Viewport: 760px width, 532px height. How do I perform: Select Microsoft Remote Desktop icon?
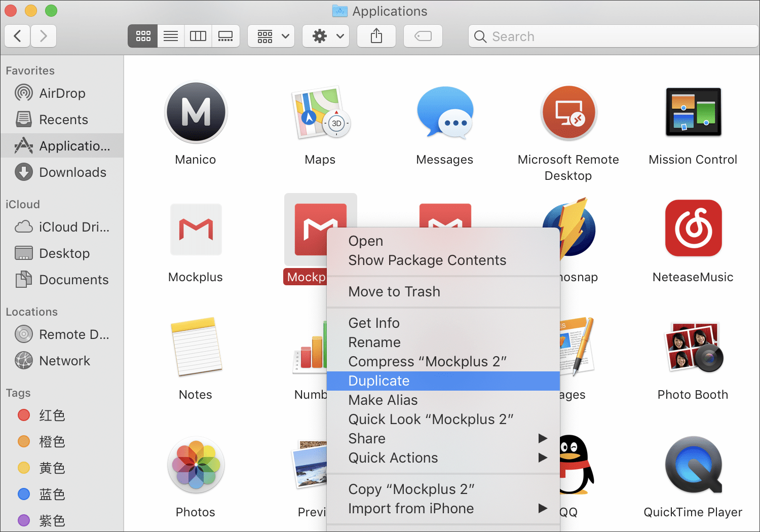[568, 112]
